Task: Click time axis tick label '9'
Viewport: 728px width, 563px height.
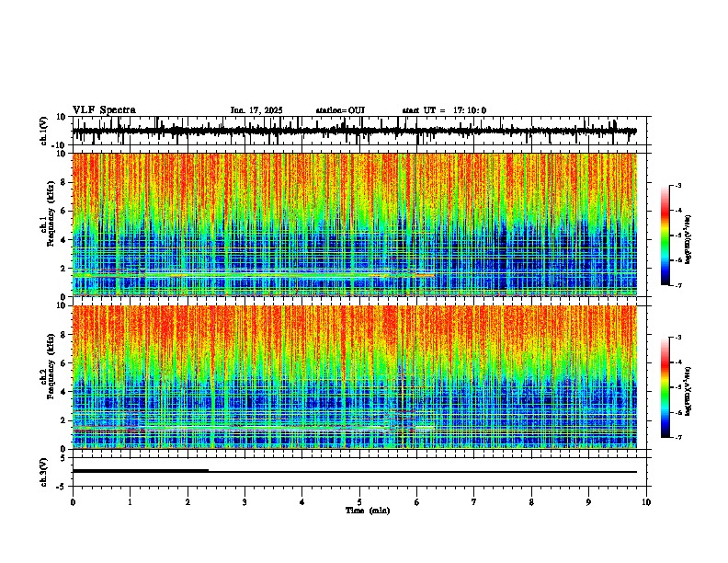Action: (x=588, y=502)
